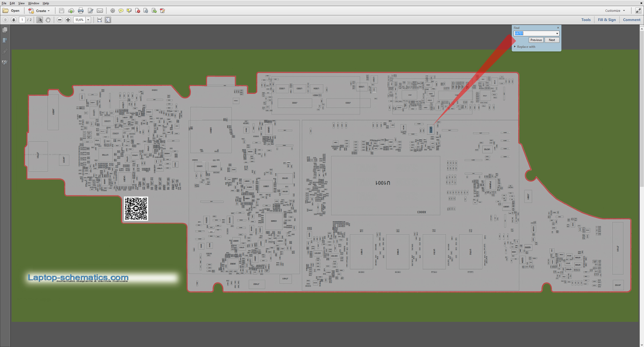
Task: Add a sticky note comment
Action: coord(121,11)
